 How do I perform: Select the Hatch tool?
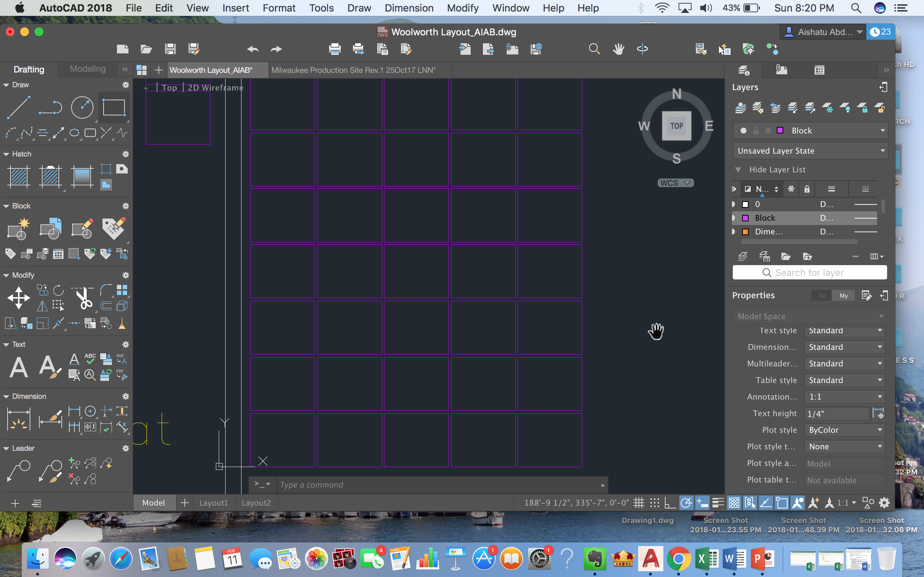click(x=18, y=176)
